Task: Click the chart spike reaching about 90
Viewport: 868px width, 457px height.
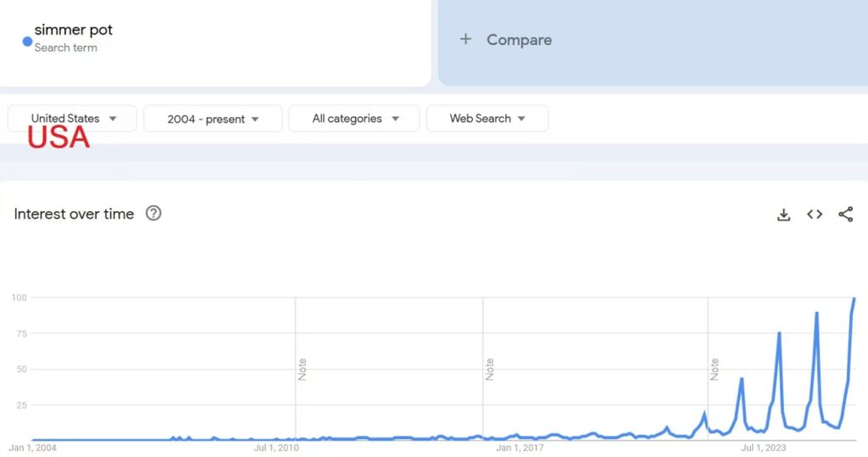Action: coord(816,314)
